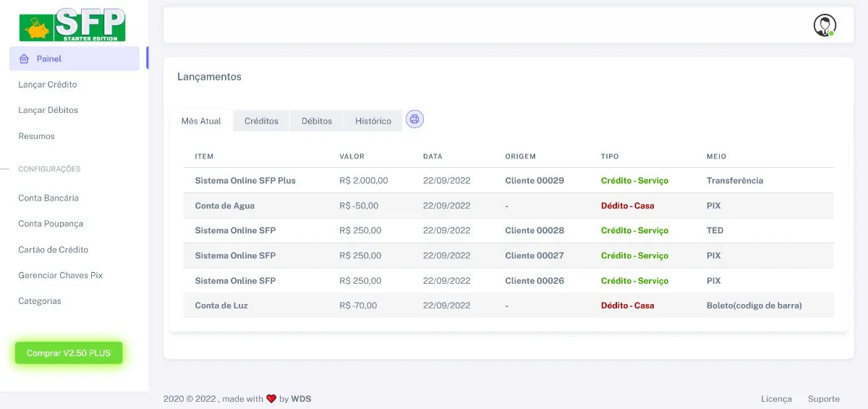Open the Suporte footer link
868x409 pixels.
[x=824, y=399]
